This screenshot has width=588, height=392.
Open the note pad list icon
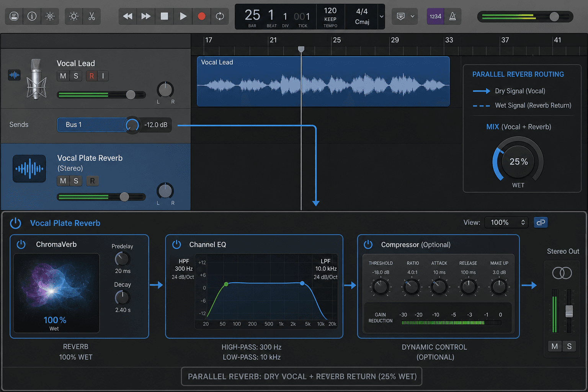click(400, 16)
